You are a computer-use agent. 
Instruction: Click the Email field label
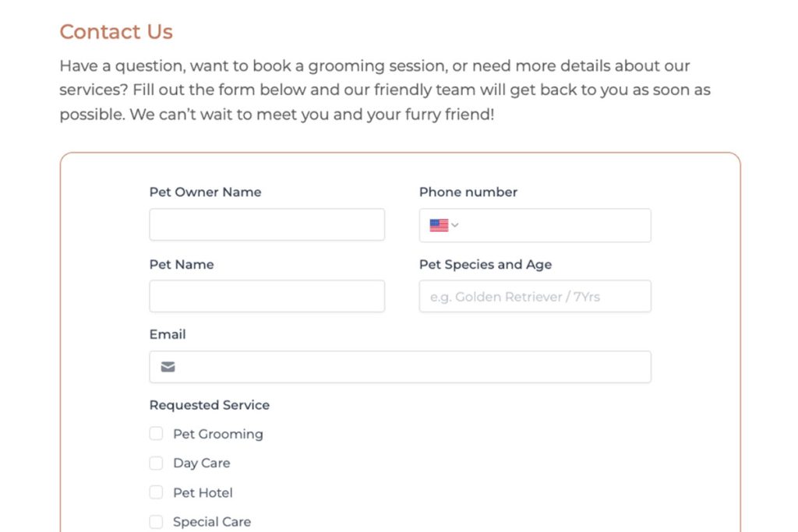point(168,334)
